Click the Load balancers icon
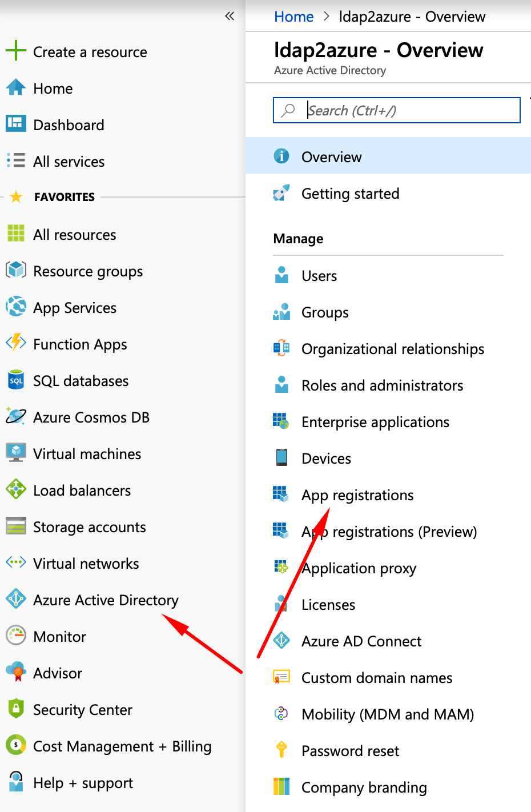The width and height of the screenshot is (531, 812). [x=16, y=489]
